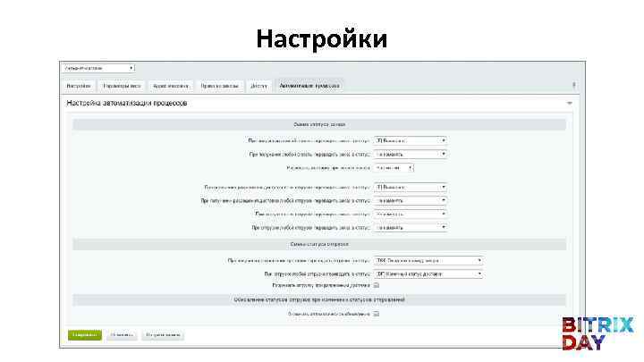Open the status dropdown for full order payment
Screen dimensions: 644x362
[x=410, y=141]
